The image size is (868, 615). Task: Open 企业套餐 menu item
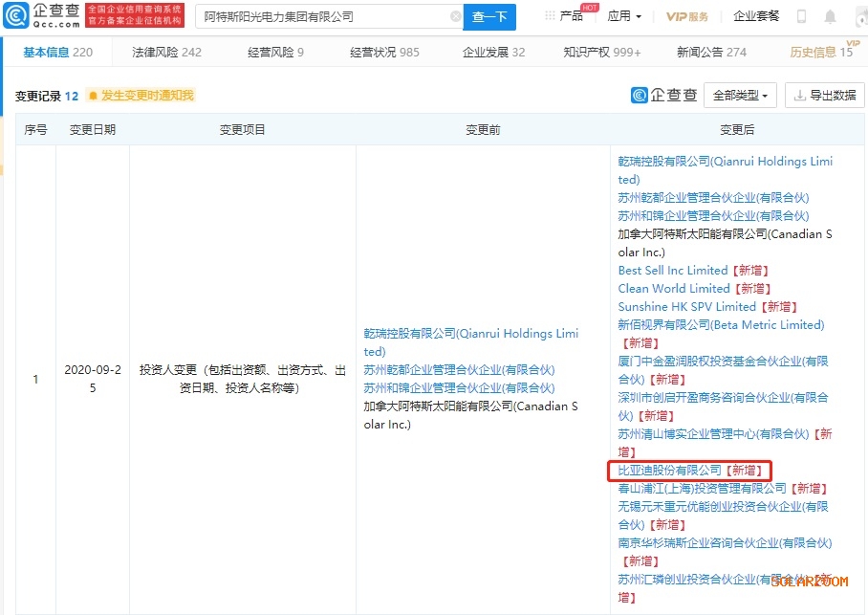point(755,16)
